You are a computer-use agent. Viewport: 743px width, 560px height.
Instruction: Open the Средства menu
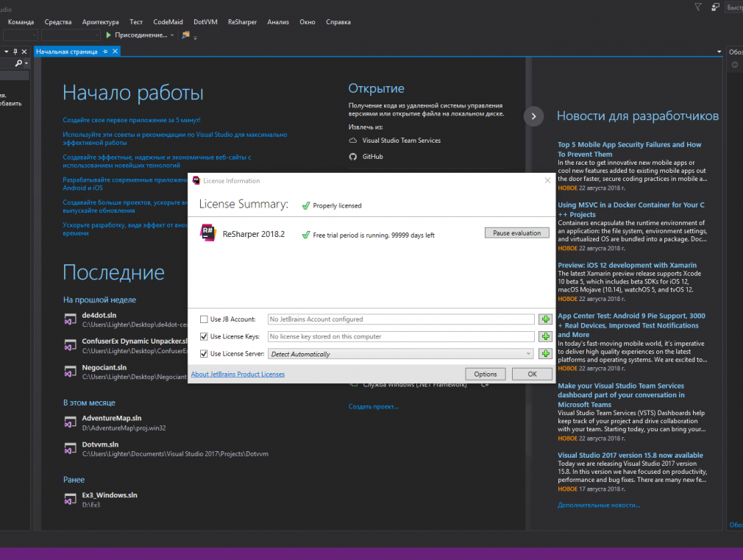point(58,22)
